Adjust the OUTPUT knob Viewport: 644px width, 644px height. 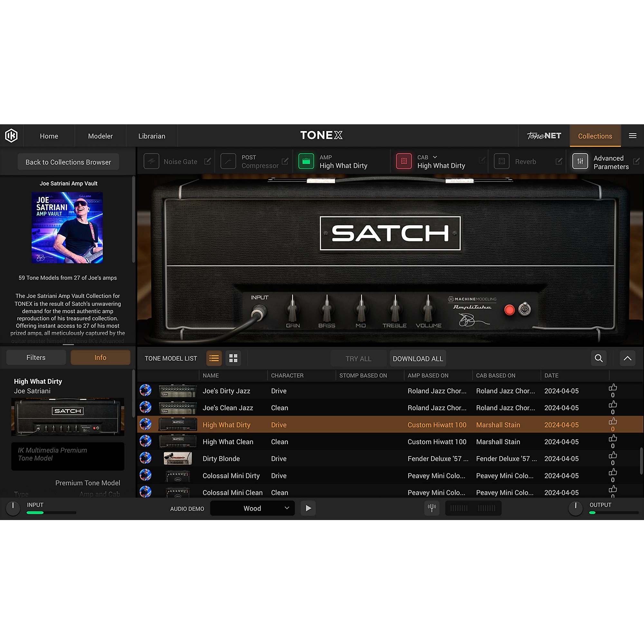(x=575, y=508)
